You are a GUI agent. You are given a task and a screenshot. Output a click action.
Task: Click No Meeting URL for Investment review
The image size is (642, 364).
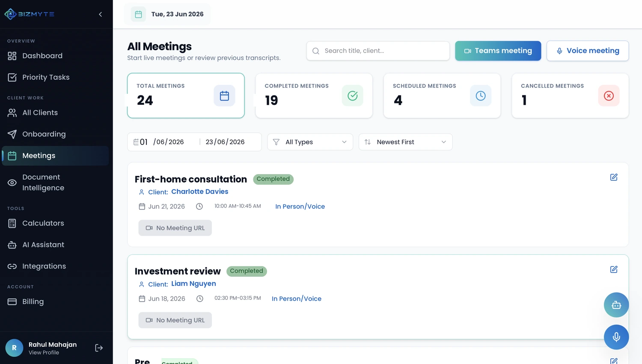(x=175, y=320)
